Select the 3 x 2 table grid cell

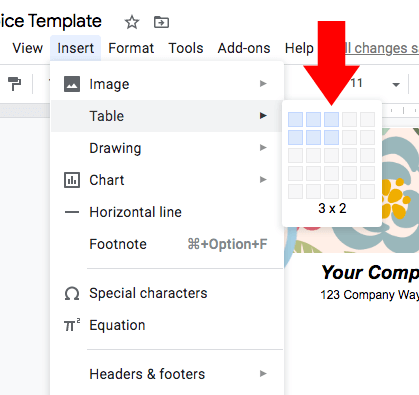[331, 137]
